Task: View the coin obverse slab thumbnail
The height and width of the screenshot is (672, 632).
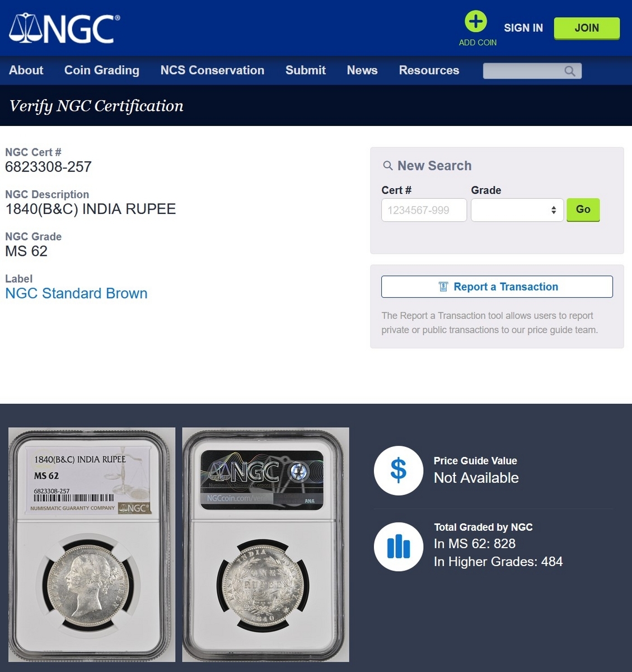Action: [92, 545]
